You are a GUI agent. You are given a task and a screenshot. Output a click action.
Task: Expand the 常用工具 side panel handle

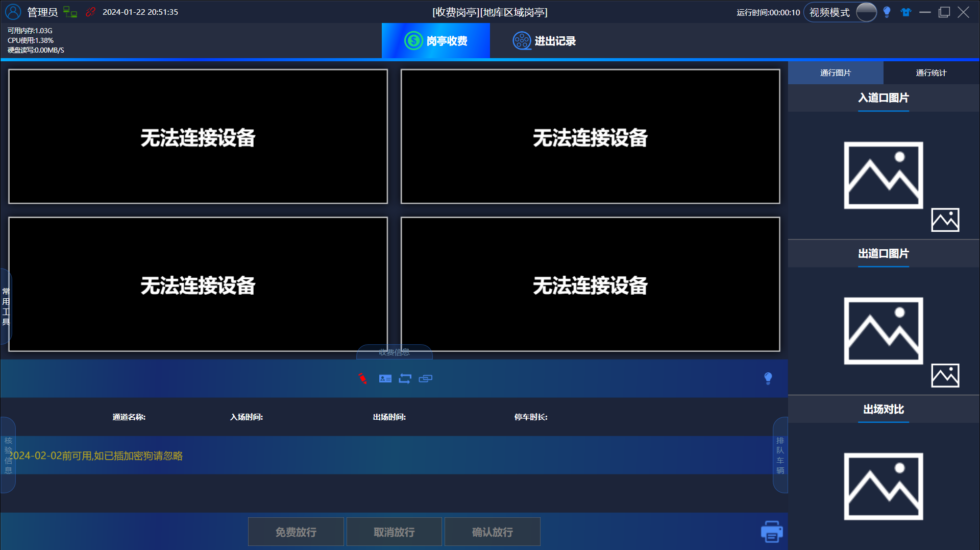coord(6,306)
